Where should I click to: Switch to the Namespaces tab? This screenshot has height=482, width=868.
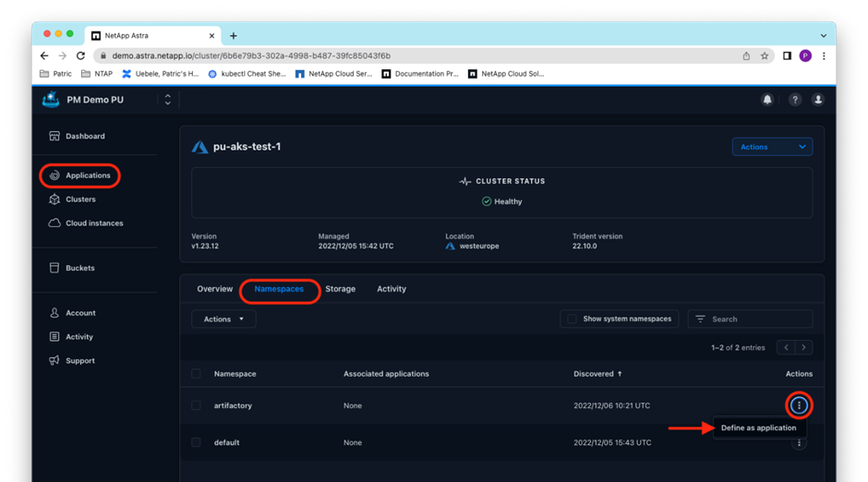(x=279, y=289)
